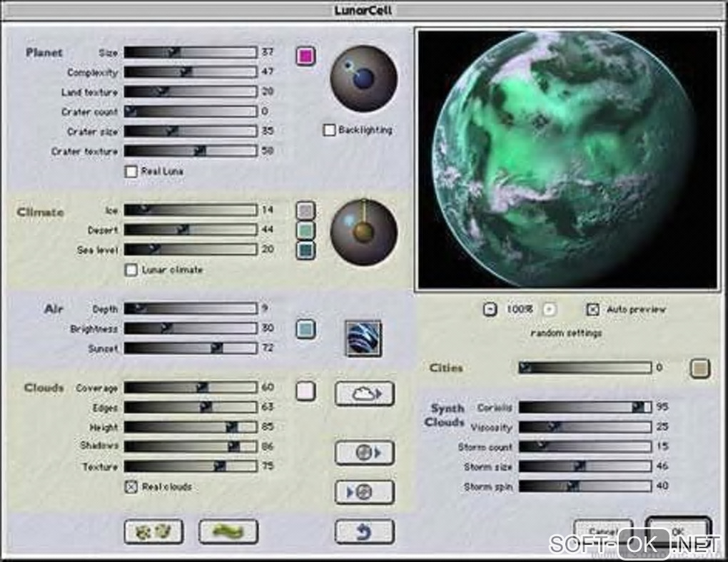Click the Air Depth slider
This screenshot has height=562, width=728.
191,309
